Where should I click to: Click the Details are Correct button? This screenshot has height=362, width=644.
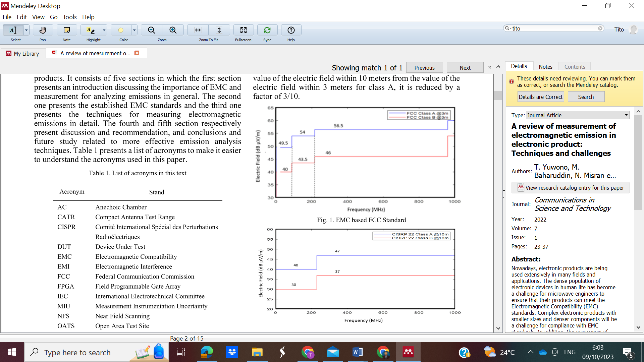pyautogui.click(x=540, y=97)
